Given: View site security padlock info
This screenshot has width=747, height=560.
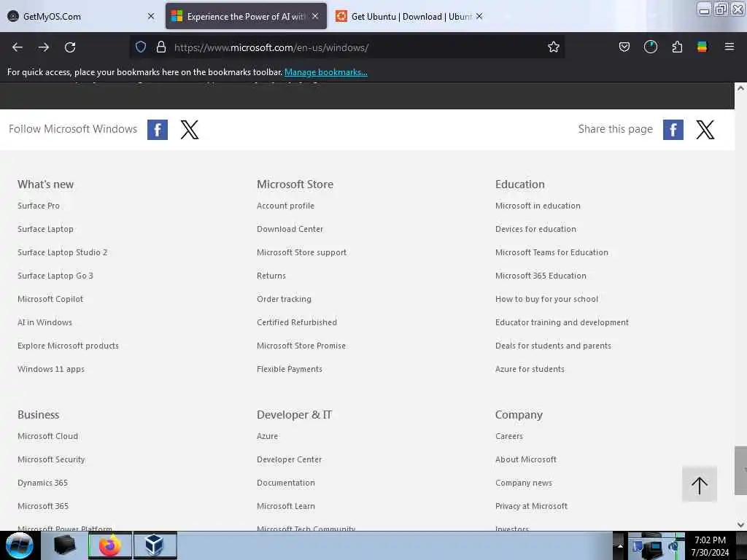Looking at the screenshot, I should [161, 47].
